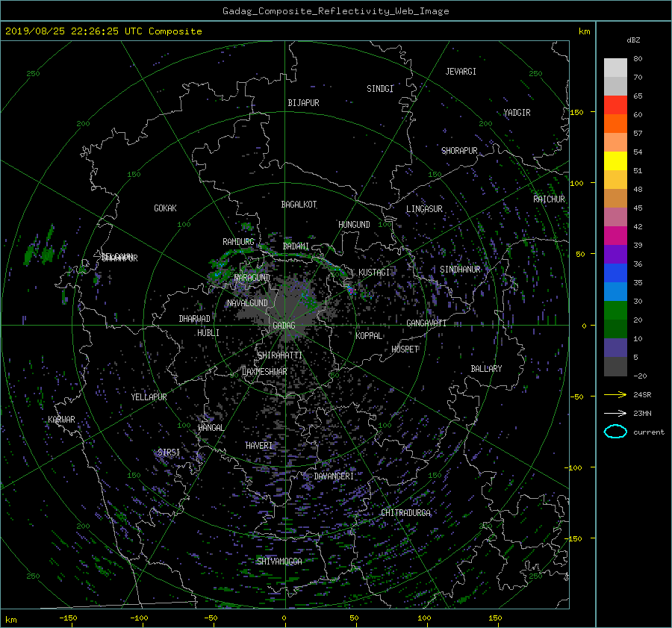Click the GADAG radar center label
This screenshot has height=628, width=672.
(x=284, y=326)
